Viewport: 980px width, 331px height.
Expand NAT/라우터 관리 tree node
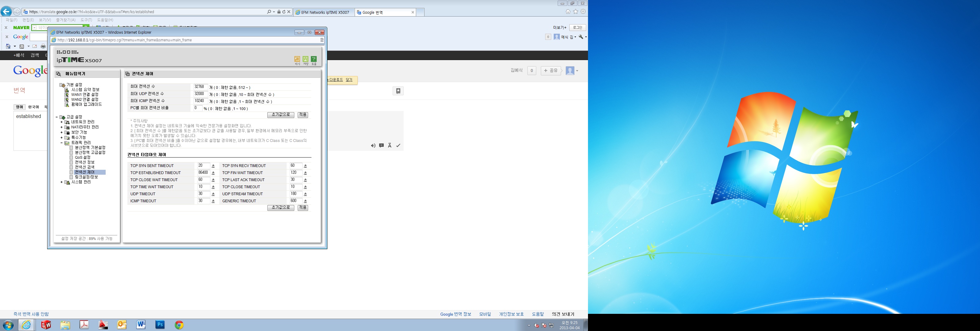tap(62, 127)
